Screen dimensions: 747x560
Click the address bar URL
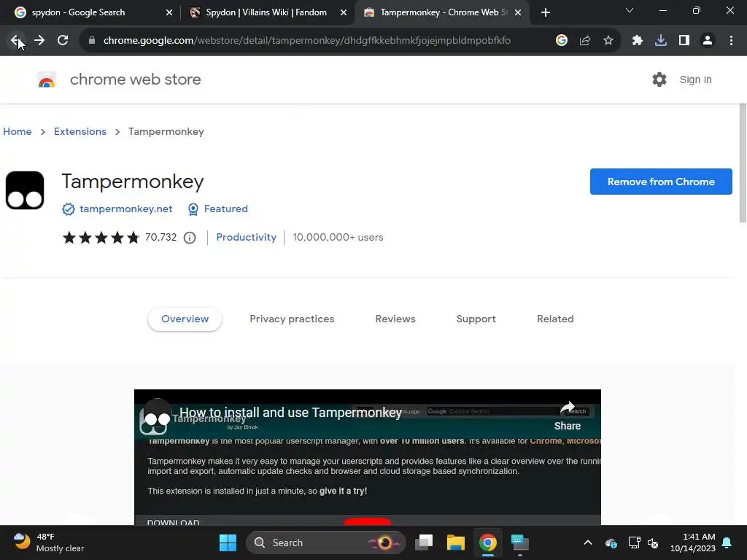pyautogui.click(x=307, y=41)
